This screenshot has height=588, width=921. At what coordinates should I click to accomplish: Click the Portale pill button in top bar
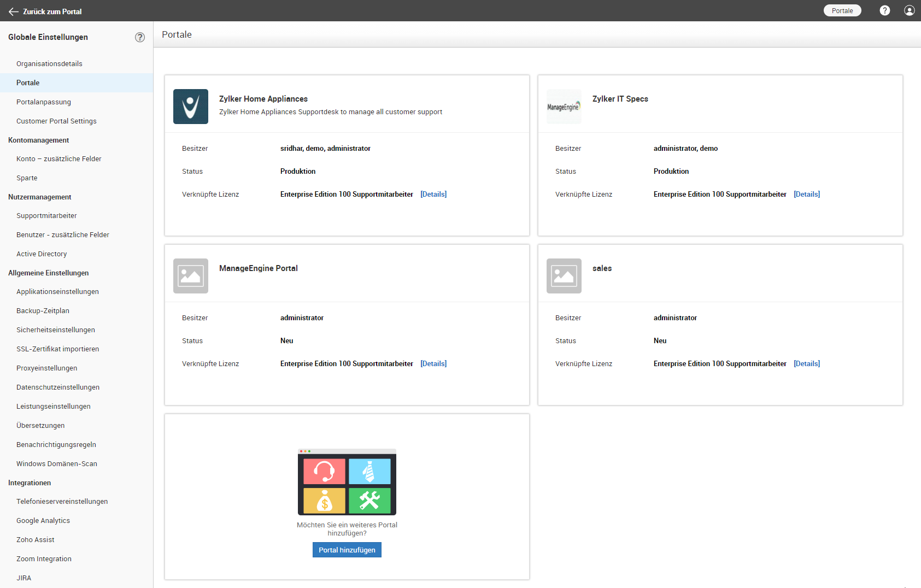842,10
